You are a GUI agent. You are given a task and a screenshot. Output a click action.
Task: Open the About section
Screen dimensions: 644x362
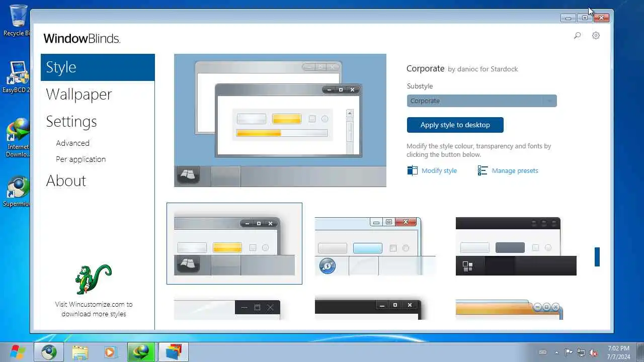[66, 181]
